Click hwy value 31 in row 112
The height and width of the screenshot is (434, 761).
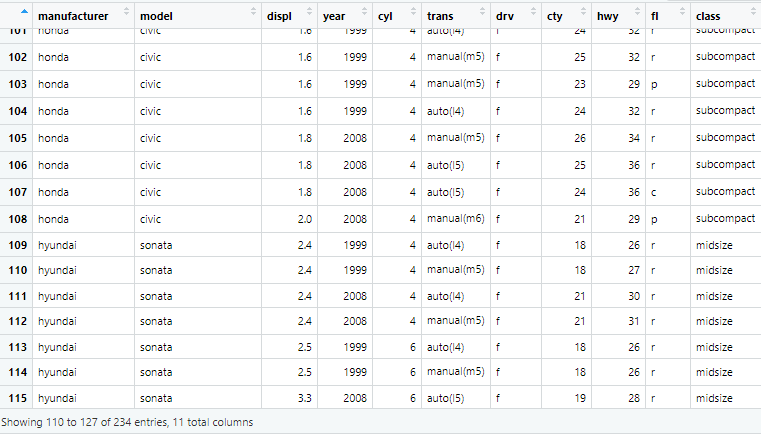tap(634, 321)
